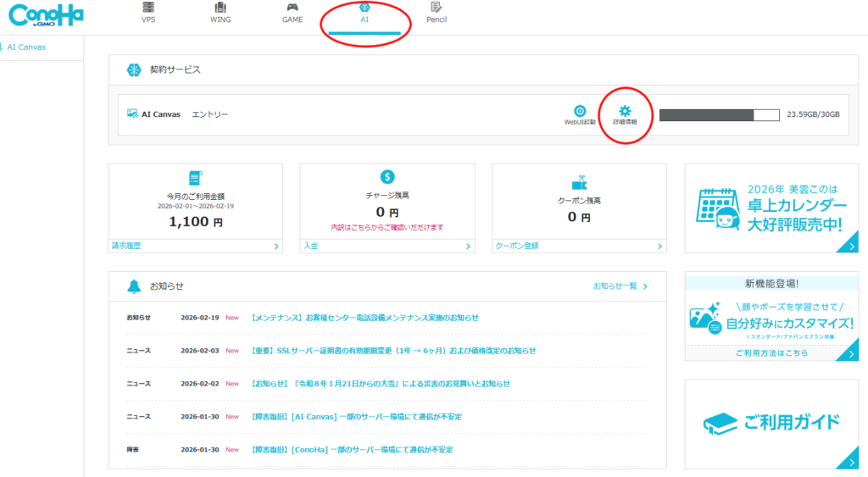Click the WebUI起動 power icon
The image size is (868, 477).
pyautogui.click(x=580, y=111)
